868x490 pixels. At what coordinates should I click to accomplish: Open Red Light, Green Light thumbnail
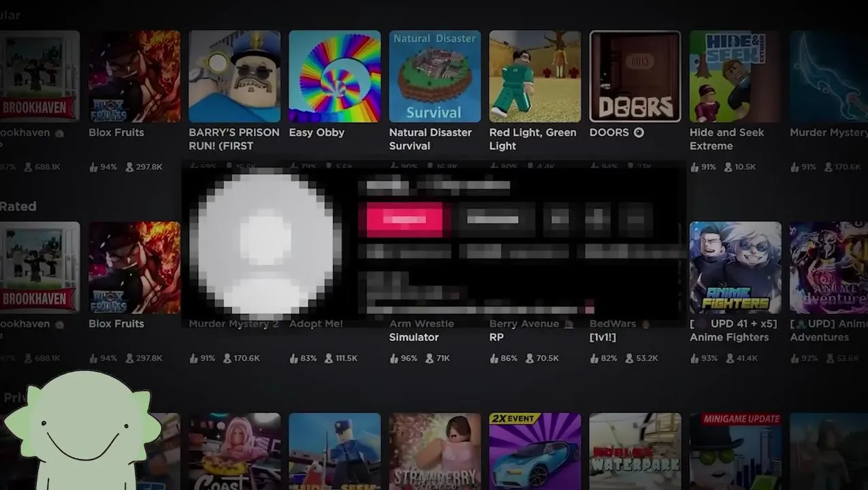[535, 76]
